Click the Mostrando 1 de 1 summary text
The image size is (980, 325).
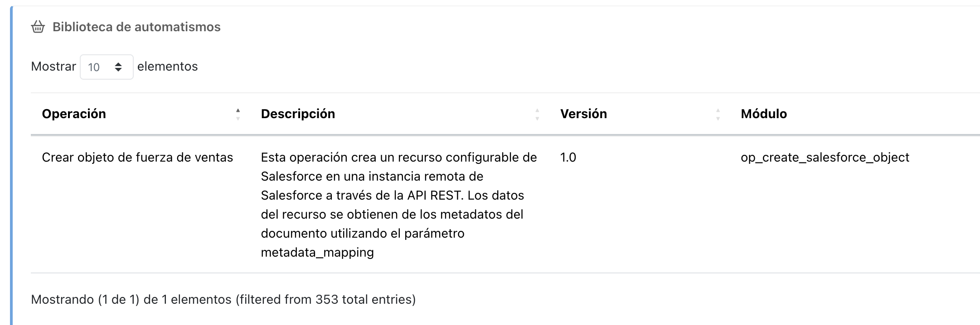(223, 300)
